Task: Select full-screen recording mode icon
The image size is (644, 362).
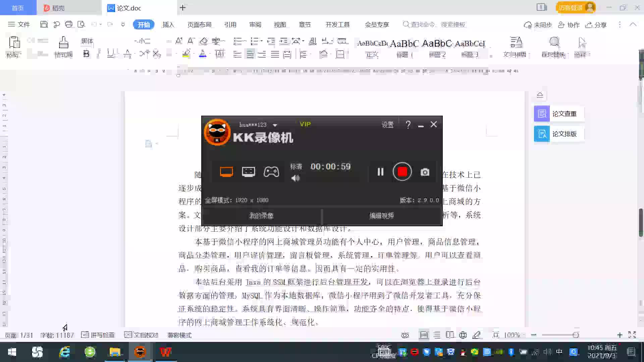Action: (x=226, y=172)
